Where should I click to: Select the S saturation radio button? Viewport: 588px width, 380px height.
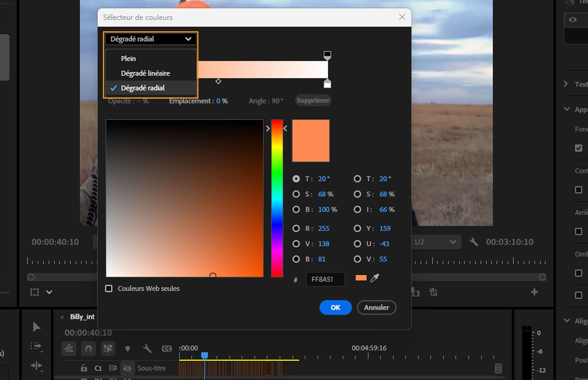[x=296, y=194]
